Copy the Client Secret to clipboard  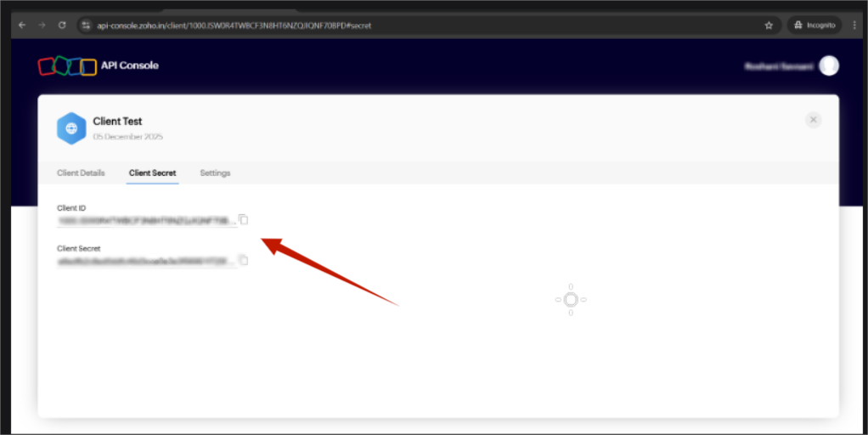pos(244,261)
